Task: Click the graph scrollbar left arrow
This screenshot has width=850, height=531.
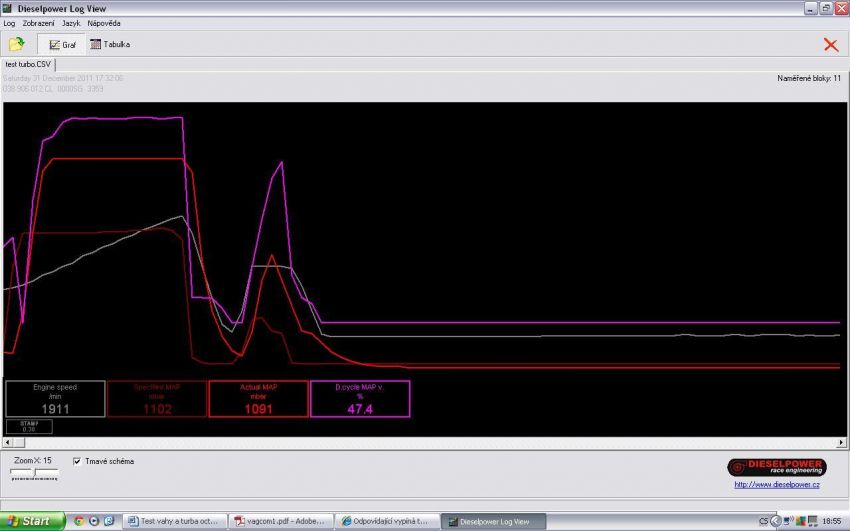Action: [8, 443]
